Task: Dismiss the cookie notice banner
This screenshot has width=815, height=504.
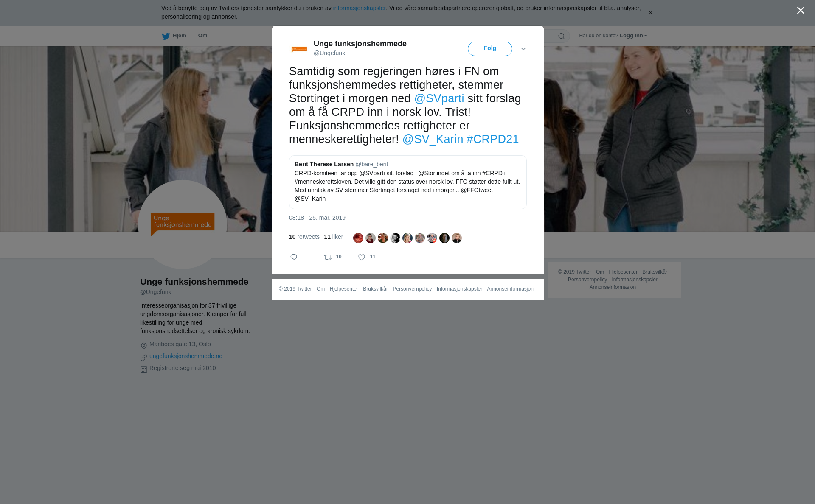Action: pyautogui.click(x=650, y=13)
